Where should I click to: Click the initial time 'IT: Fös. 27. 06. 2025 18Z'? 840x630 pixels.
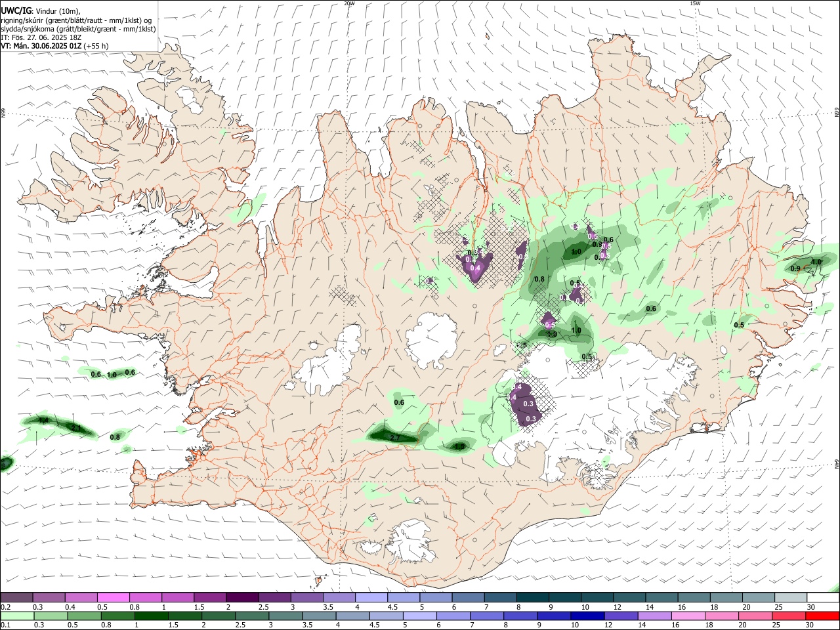(41, 37)
